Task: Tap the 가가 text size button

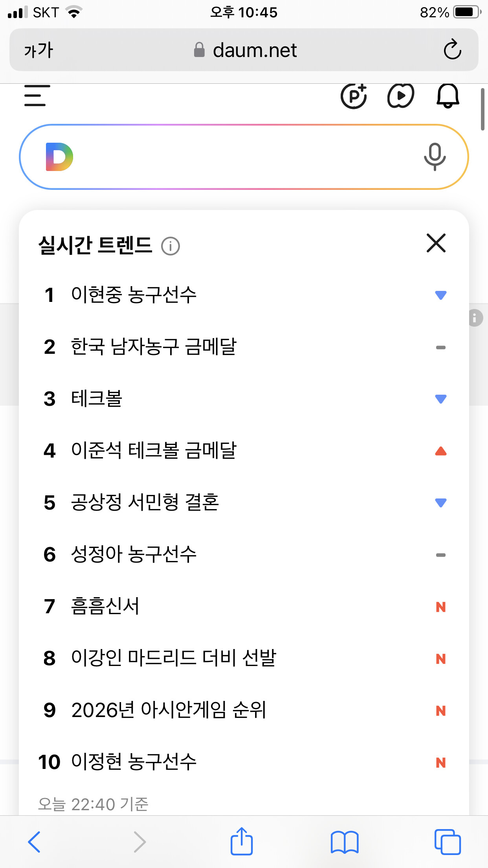Action: pyautogui.click(x=39, y=50)
